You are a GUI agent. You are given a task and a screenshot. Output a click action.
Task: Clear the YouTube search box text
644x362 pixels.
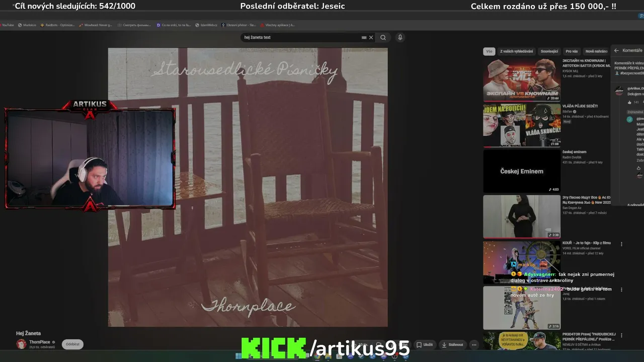pyautogui.click(x=371, y=37)
